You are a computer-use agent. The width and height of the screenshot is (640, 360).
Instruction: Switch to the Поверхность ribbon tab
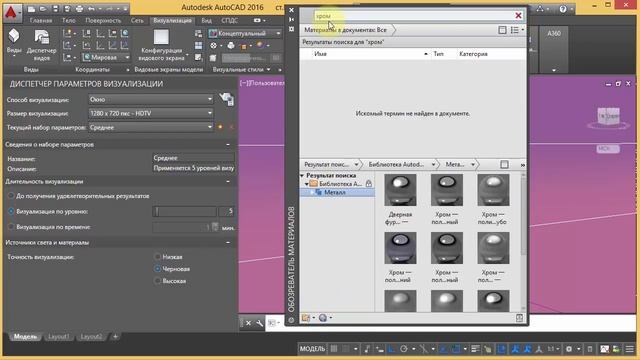point(103,20)
